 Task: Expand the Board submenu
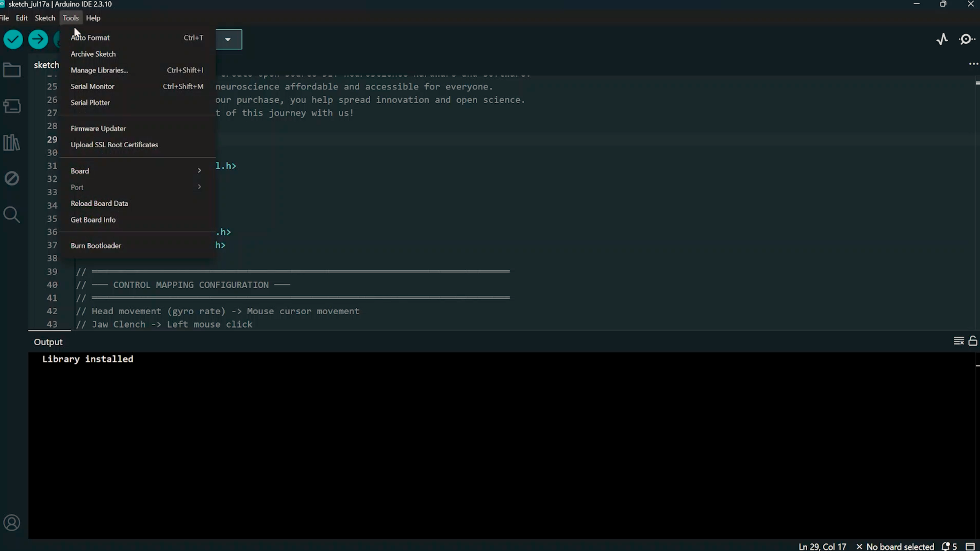(137, 171)
